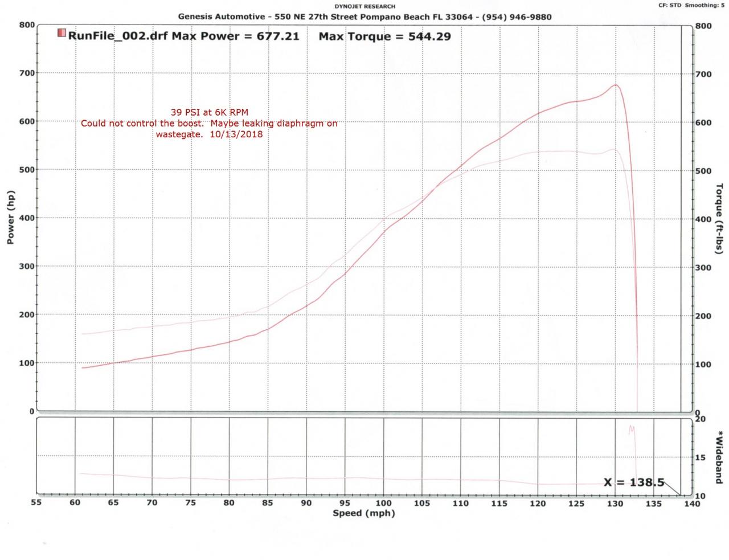This screenshot has height=560, width=729.
Task: Click the 15 tick on the wideband axis
Action: click(700, 457)
